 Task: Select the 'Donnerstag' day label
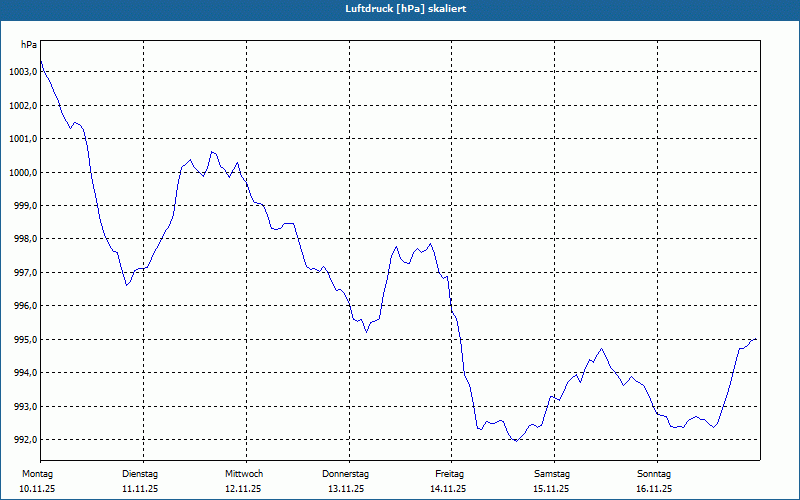(x=346, y=473)
